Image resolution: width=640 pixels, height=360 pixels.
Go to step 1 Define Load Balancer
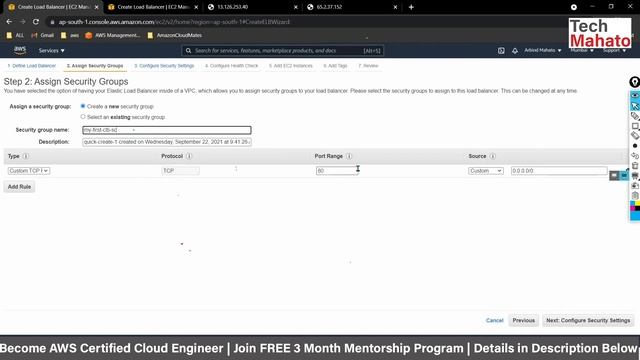(31, 66)
